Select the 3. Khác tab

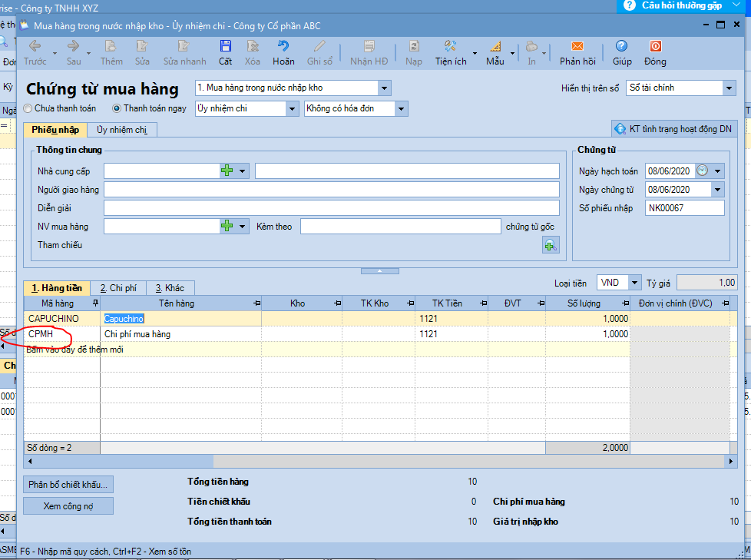[x=170, y=288]
